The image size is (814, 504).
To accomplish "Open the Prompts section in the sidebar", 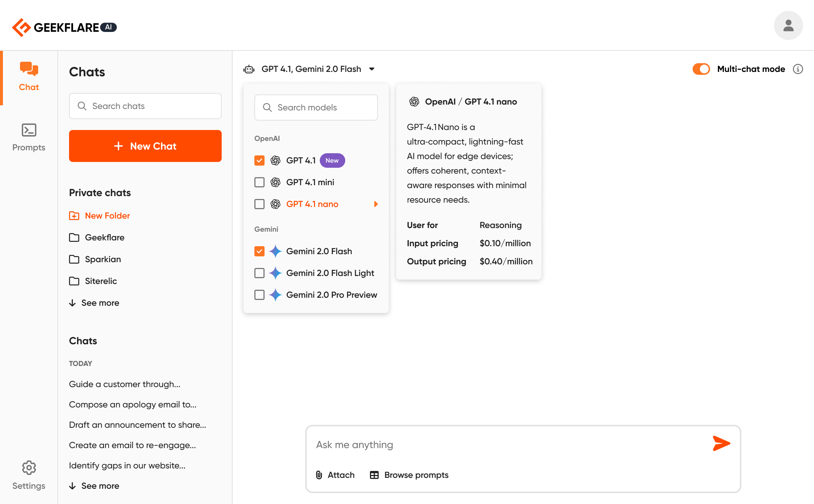I will coord(29,130).
